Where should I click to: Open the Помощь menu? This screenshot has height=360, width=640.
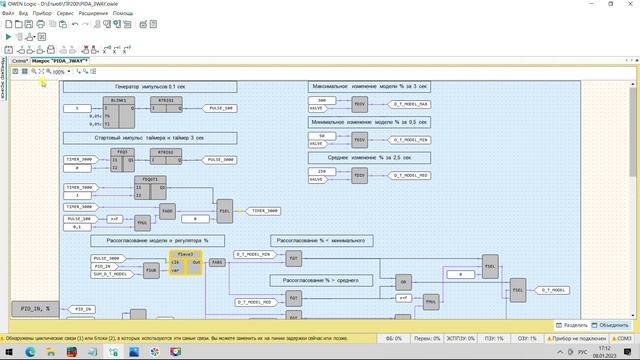coord(123,13)
